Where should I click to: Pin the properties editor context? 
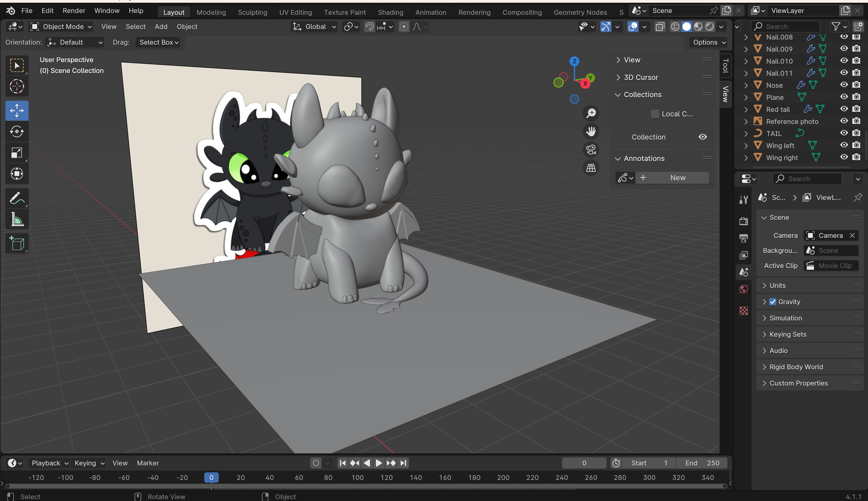point(858,197)
